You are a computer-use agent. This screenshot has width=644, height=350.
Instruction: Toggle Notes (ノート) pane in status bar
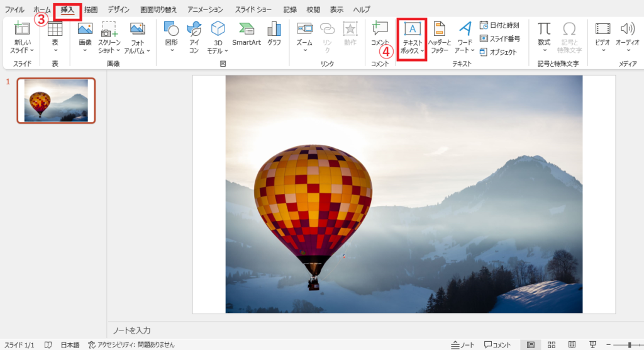point(462,345)
